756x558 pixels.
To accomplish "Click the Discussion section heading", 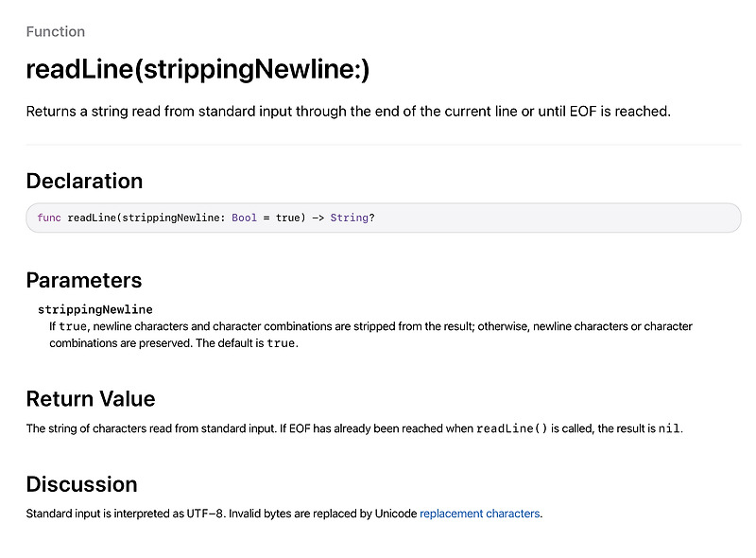I will (x=81, y=484).
